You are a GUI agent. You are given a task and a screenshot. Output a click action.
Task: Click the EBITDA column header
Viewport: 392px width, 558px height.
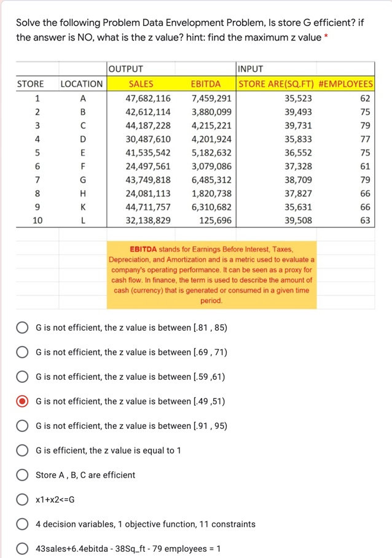[208, 83]
